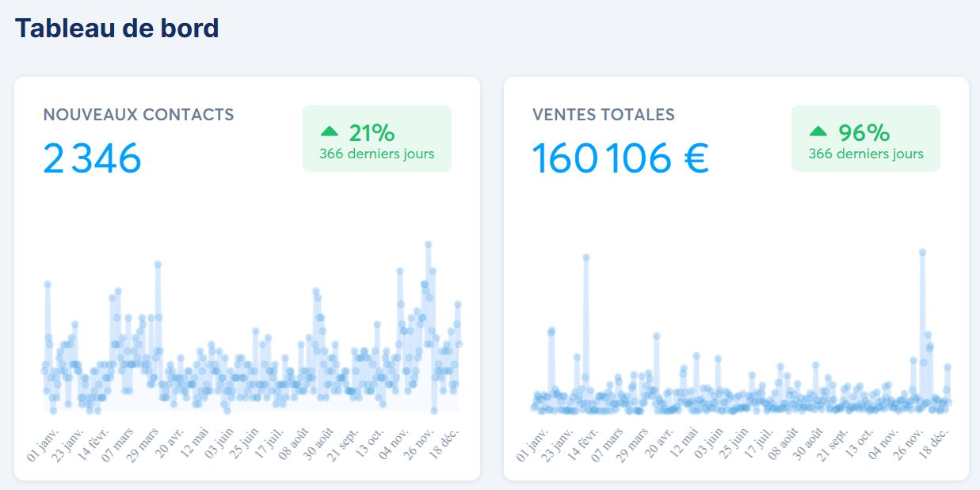Click the 2 346 contacts total

pyautogui.click(x=93, y=158)
